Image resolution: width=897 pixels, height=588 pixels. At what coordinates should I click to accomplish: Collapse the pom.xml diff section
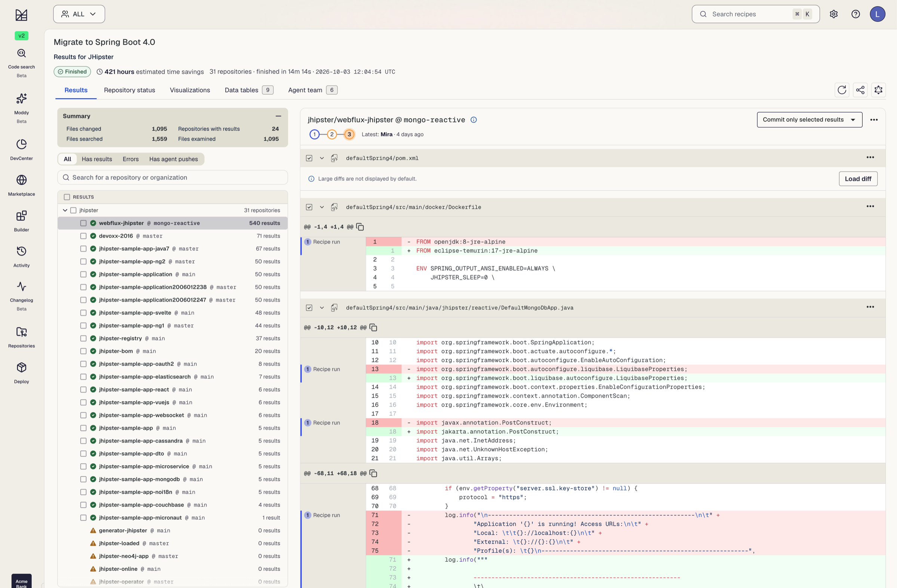321,158
